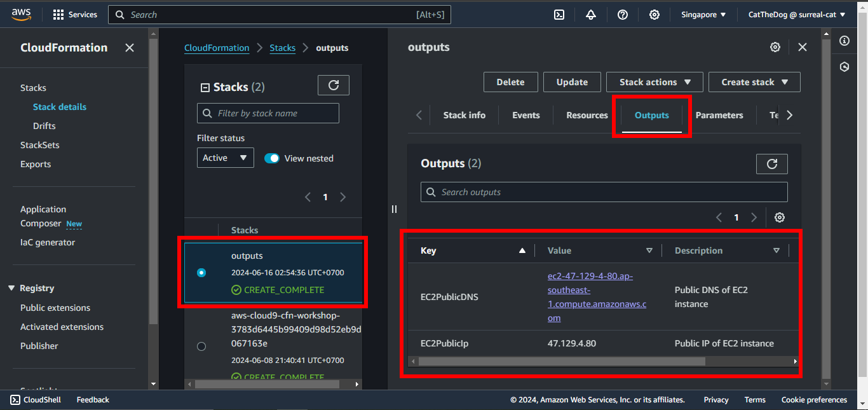
Task: Open the notifications bell
Action: pos(591,15)
